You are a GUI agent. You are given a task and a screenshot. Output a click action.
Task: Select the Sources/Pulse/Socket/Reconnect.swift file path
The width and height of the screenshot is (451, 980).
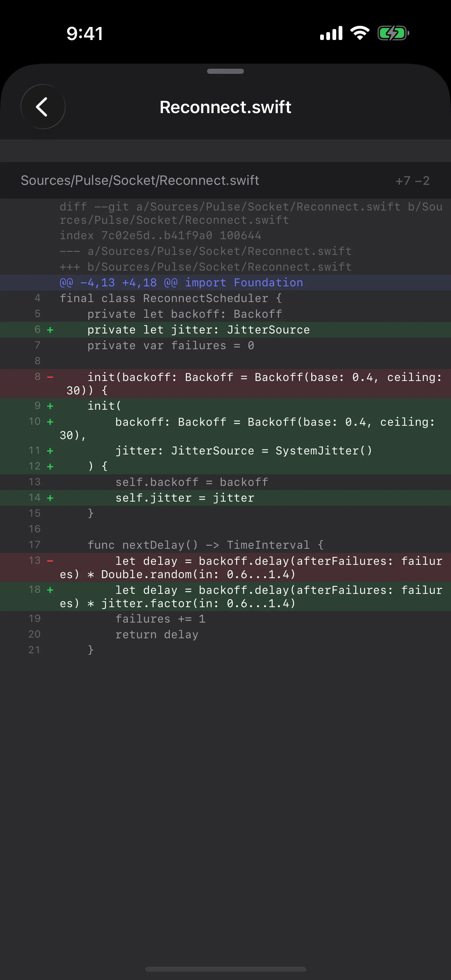click(x=140, y=180)
